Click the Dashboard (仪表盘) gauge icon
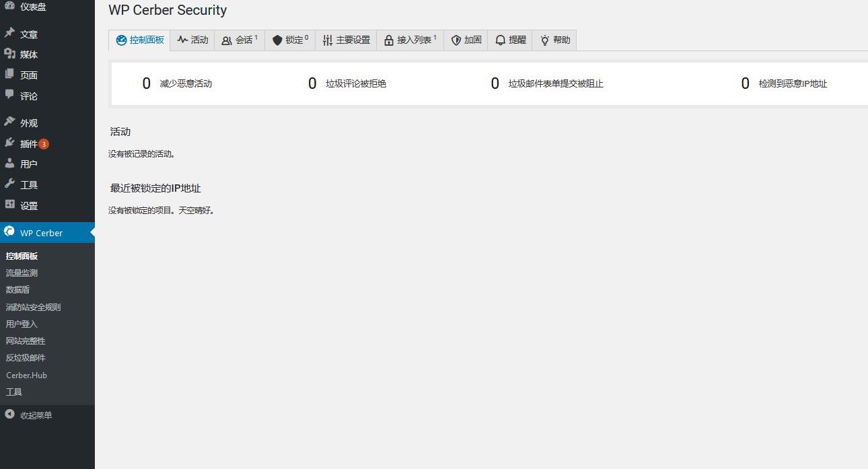Viewport: 868px width, 469px height. pyautogui.click(x=9, y=6)
